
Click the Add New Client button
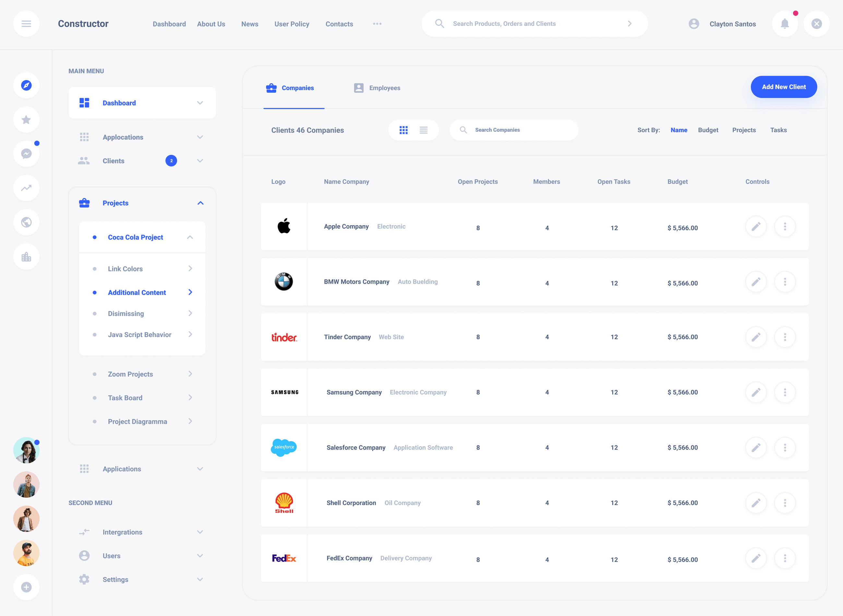click(784, 87)
